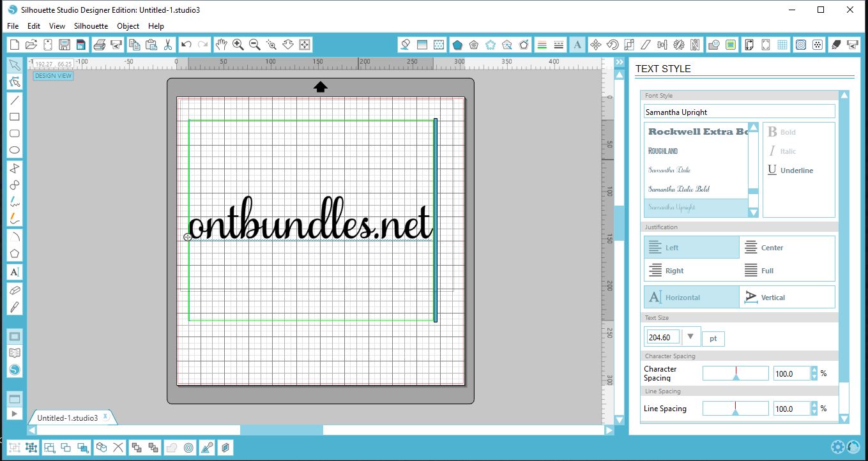This screenshot has width=868, height=461.
Task: Select the Rectangle drawing tool
Action: 15,117
